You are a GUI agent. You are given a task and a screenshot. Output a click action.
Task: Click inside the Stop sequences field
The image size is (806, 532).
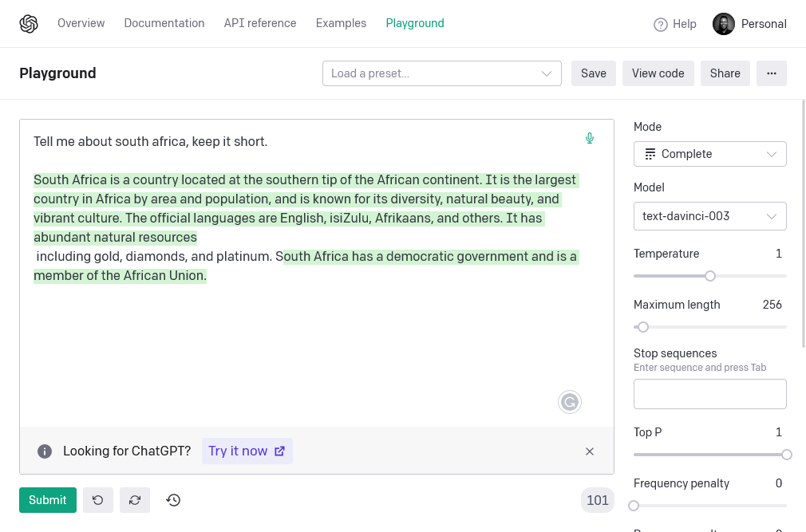tap(709, 393)
